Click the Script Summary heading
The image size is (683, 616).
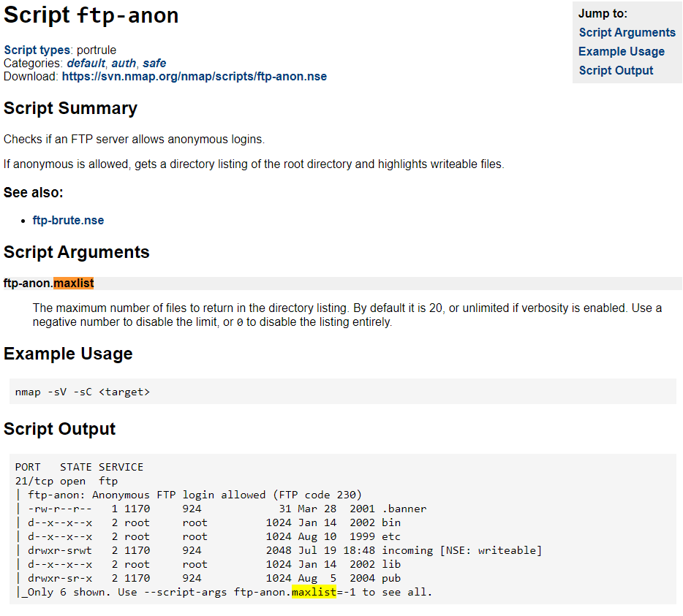pos(70,108)
